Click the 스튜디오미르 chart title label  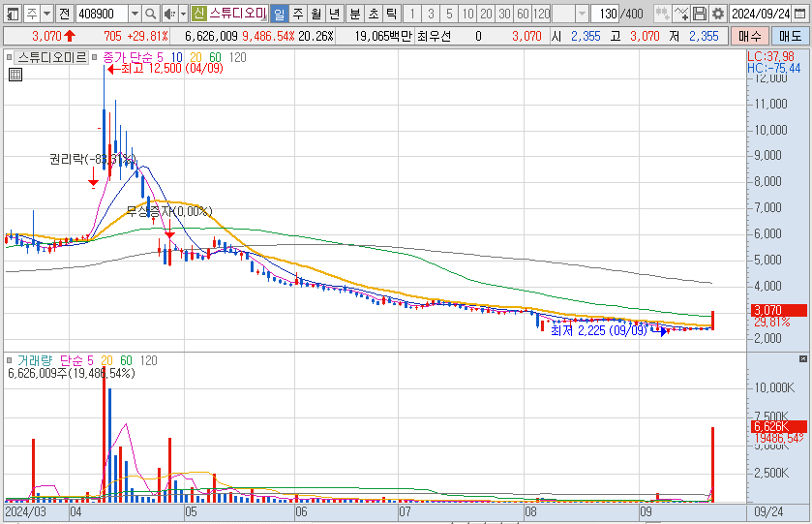tap(52, 57)
